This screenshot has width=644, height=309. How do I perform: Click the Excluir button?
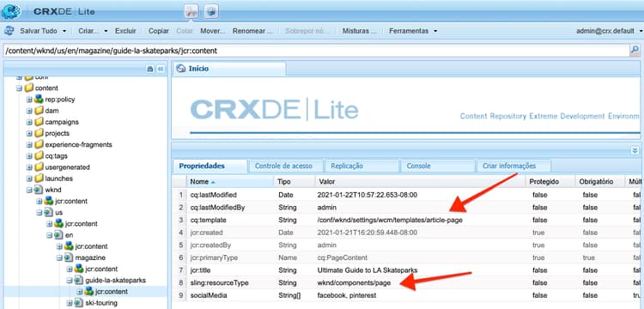point(125,31)
